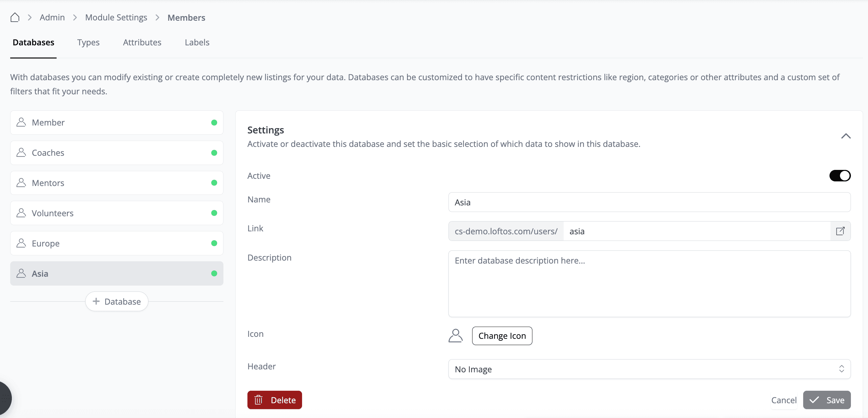Collapse the Settings section chevron
Viewport: 868px width, 418px height.
[845, 136]
